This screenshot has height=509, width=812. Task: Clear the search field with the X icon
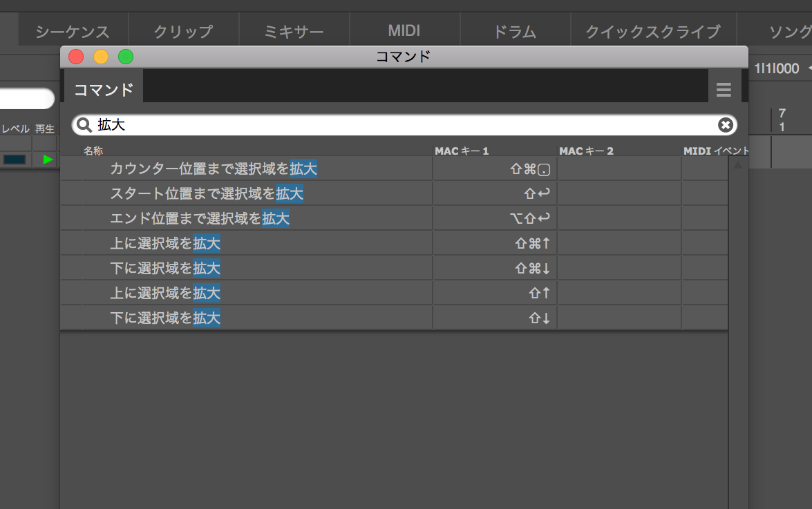point(725,125)
